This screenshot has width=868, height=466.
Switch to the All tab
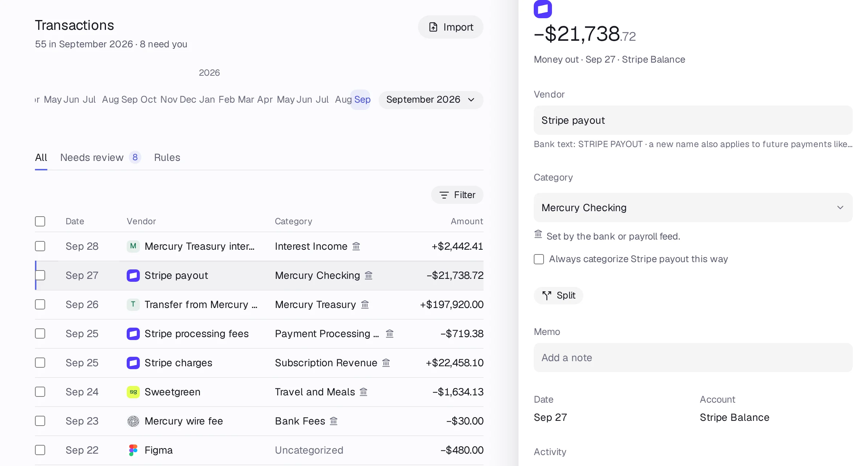click(41, 157)
